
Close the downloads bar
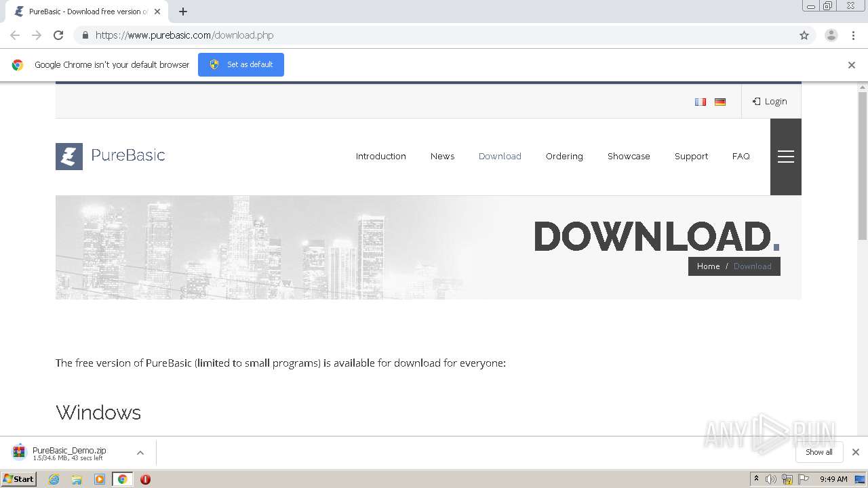tap(856, 452)
